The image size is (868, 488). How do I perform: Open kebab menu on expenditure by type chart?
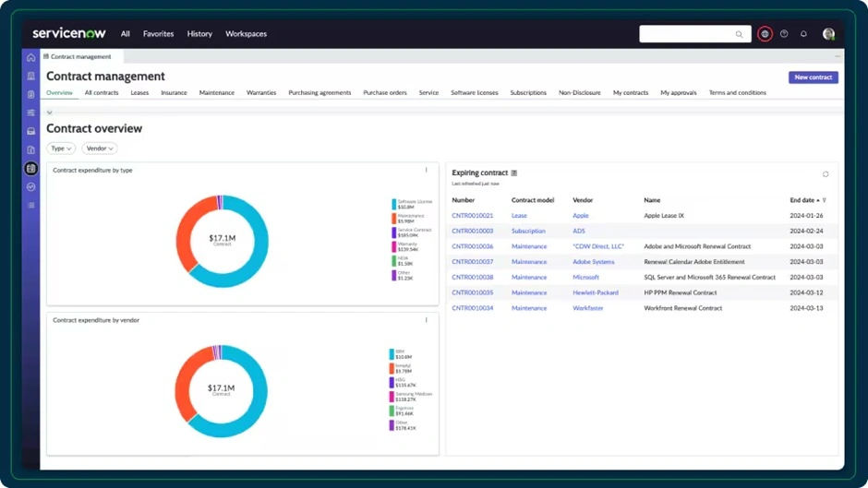426,170
